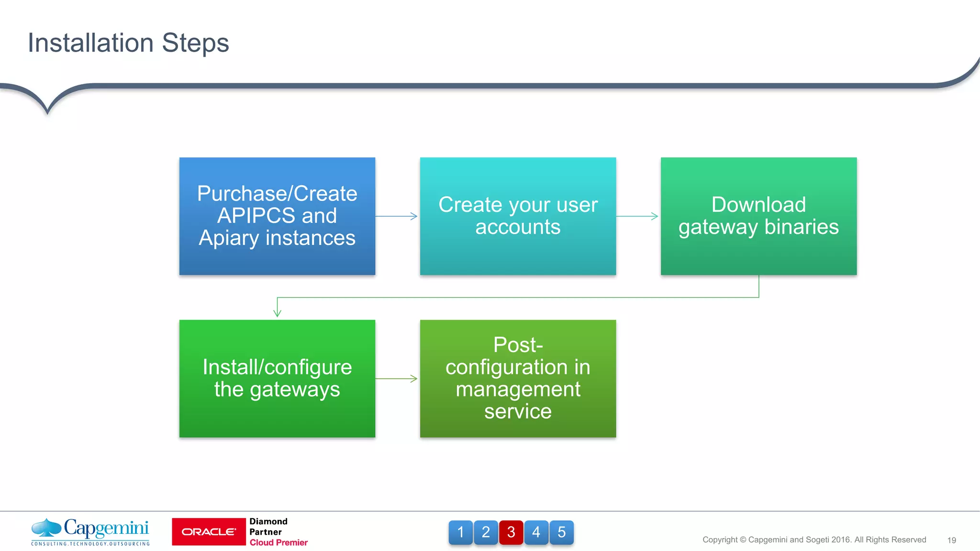Click section button 1 in footer
Image resolution: width=980 pixels, height=551 pixels.
pyautogui.click(x=460, y=532)
